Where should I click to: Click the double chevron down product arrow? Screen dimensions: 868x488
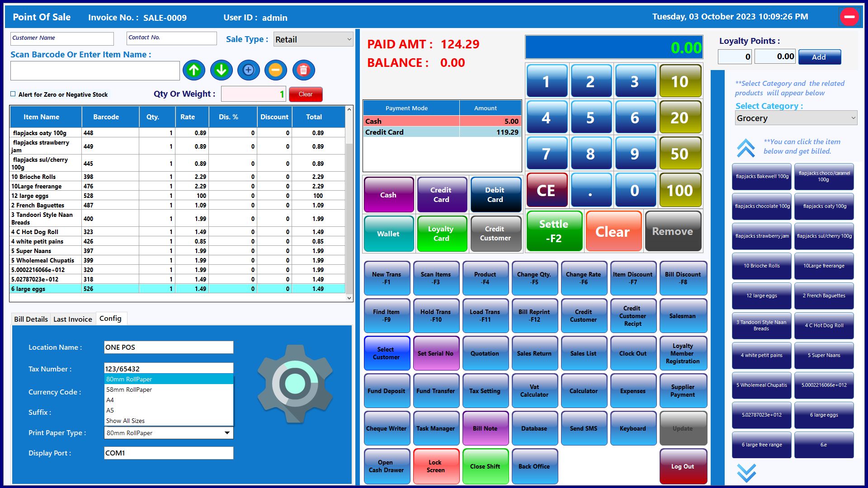tap(746, 473)
